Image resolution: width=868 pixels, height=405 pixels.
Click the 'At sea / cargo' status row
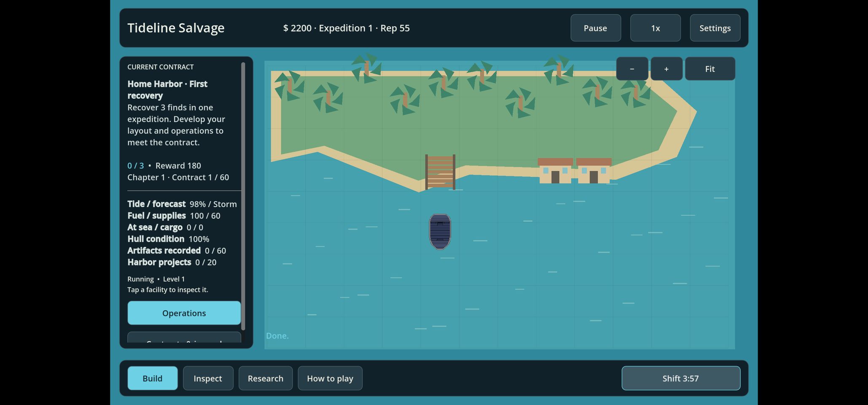pyautogui.click(x=165, y=227)
